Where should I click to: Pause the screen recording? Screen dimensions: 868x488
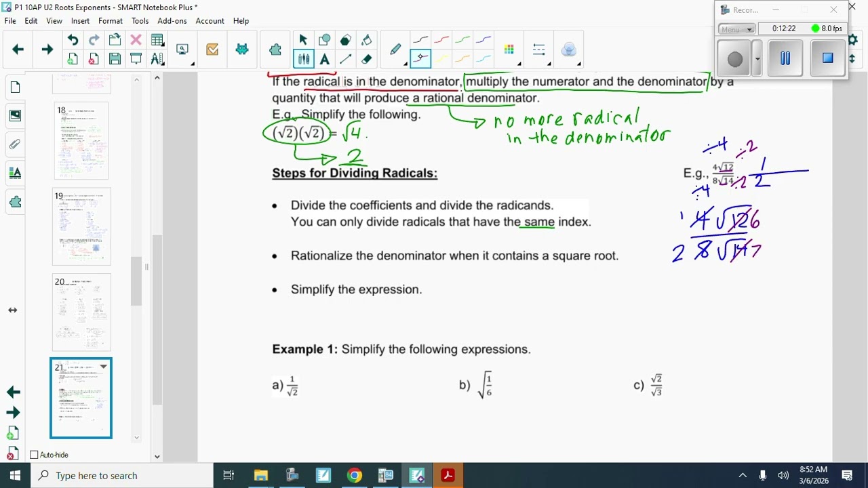[785, 59]
